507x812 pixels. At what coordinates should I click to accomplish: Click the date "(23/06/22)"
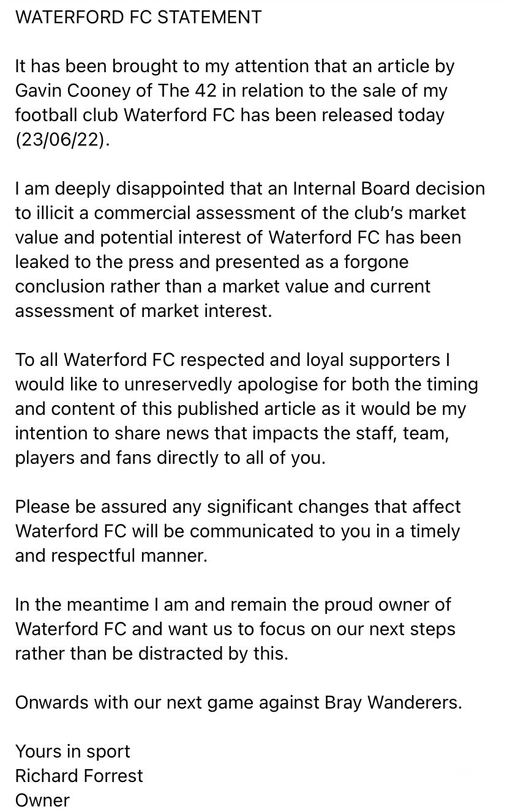(x=63, y=140)
